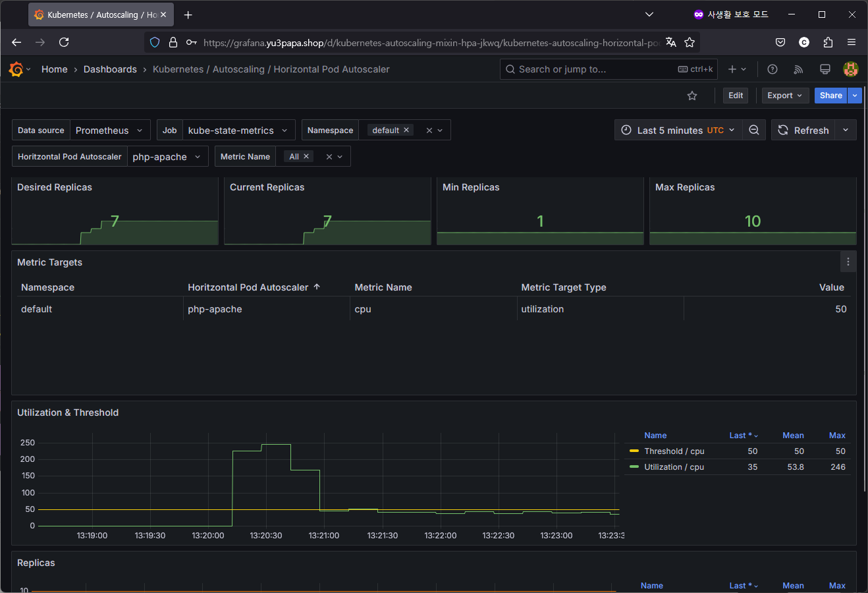868x593 pixels.
Task: Open the Grafana help question mark icon
Action: click(x=773, y=69)
